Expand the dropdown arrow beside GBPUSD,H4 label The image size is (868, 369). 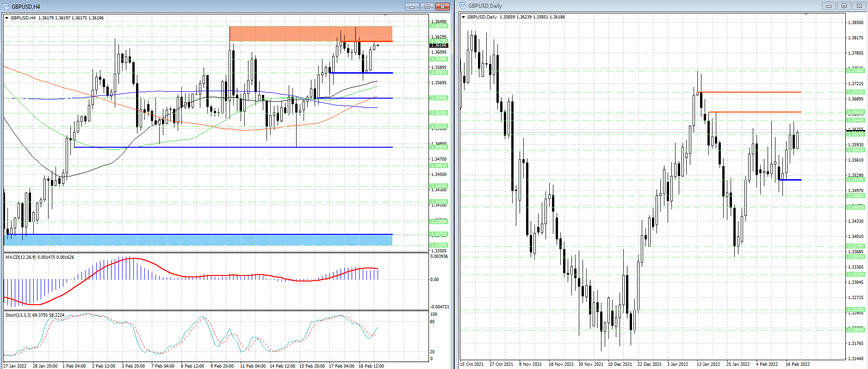(6, 18)
